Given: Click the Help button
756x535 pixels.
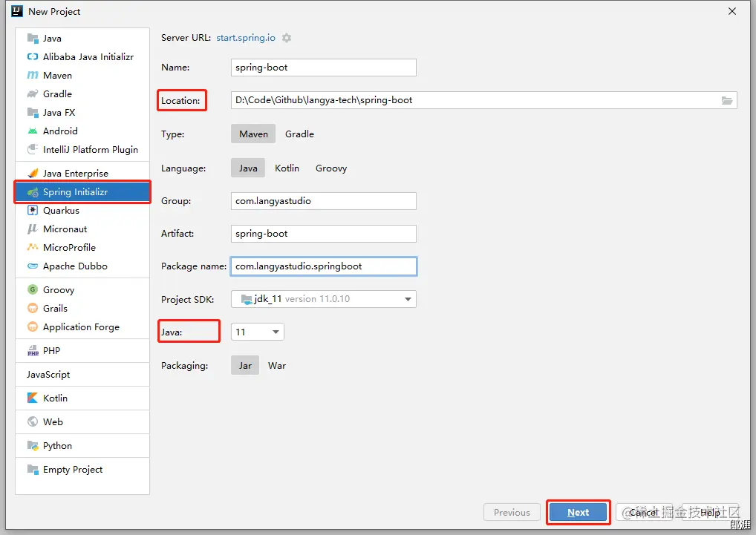Looking at the screenshot, I should [x=710, y=512].
